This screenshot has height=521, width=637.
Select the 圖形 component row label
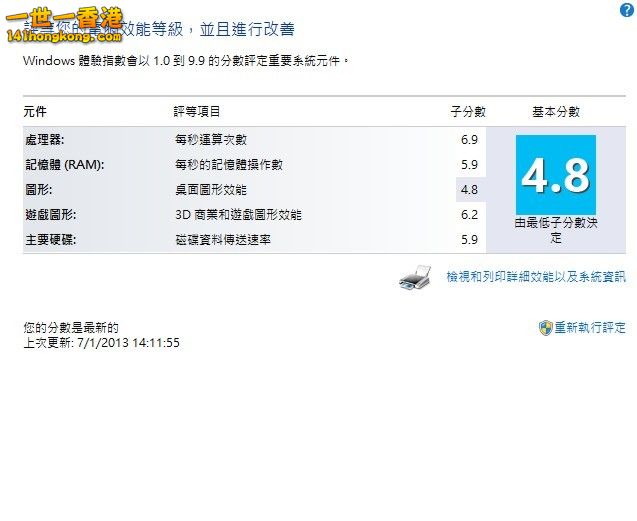pos(37,190)
